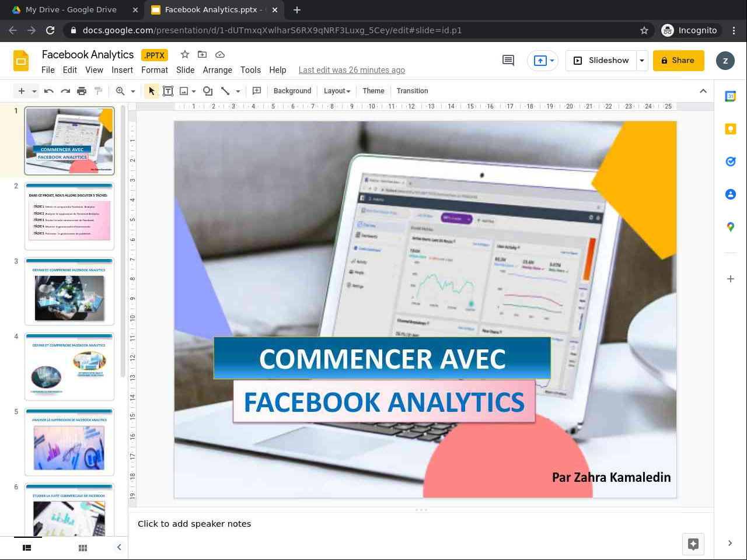Open a new browser tab
747x560 pixels.
pos(297,10)
